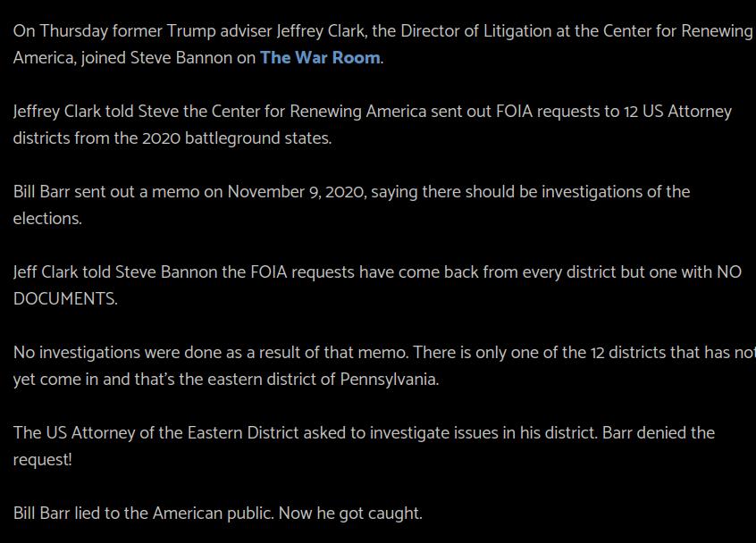Click the date "November 9, 2020"
The image size is (756, 543).
(x=296, y=192)
